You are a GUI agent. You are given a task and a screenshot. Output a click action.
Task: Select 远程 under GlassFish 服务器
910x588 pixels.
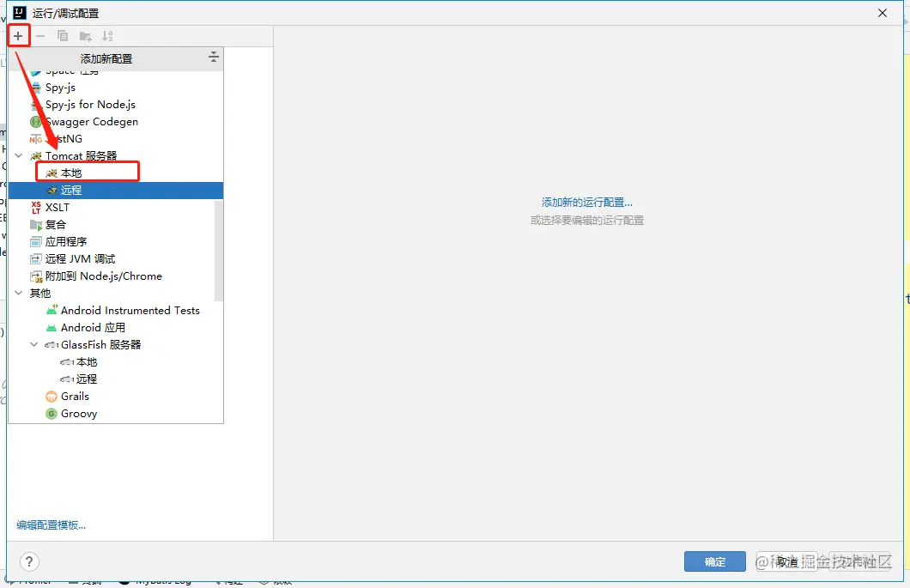[x=116, y=379]
